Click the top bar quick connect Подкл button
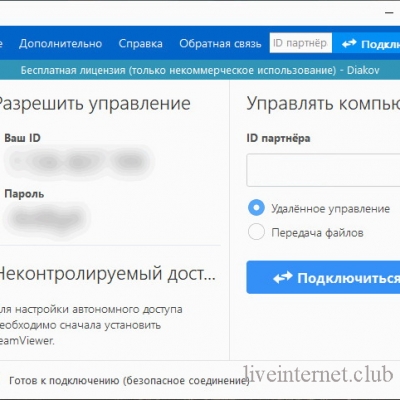 367,43
